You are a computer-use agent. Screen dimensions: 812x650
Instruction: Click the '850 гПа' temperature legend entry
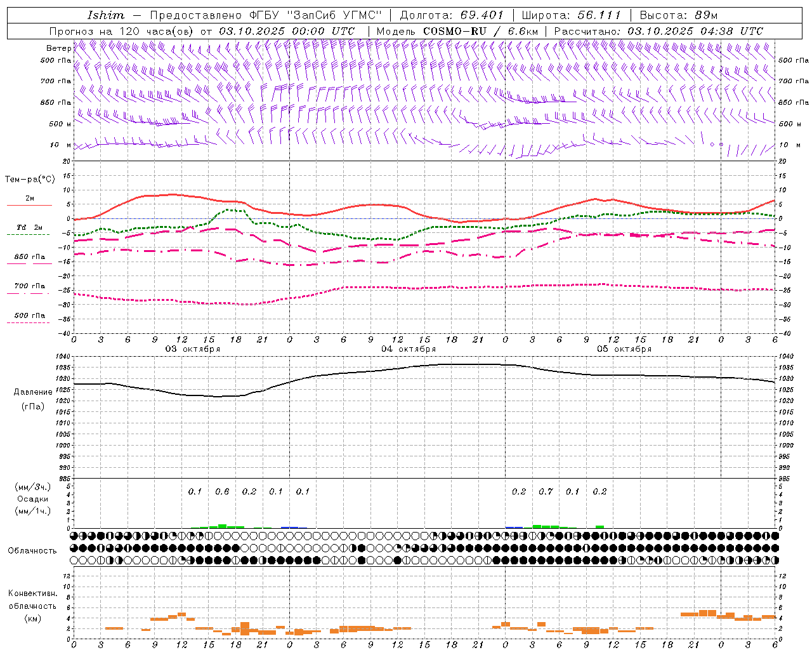coord(30,257)
